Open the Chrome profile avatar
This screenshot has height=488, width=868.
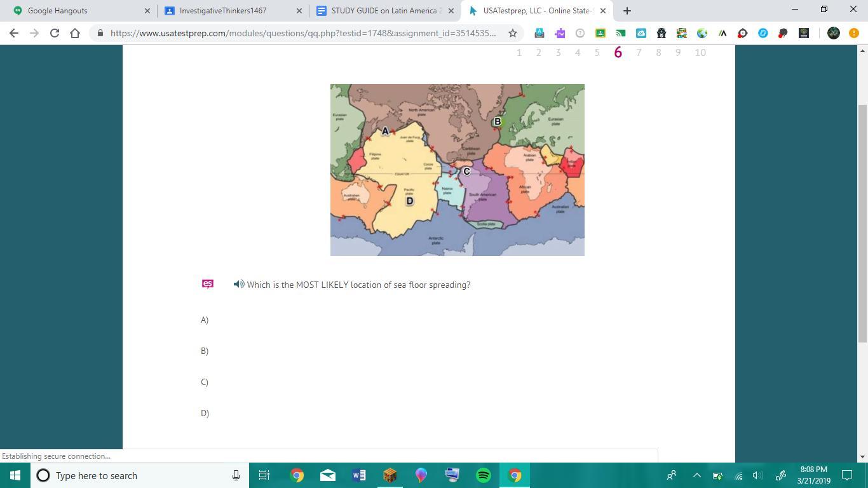click(x=834, y=33)
